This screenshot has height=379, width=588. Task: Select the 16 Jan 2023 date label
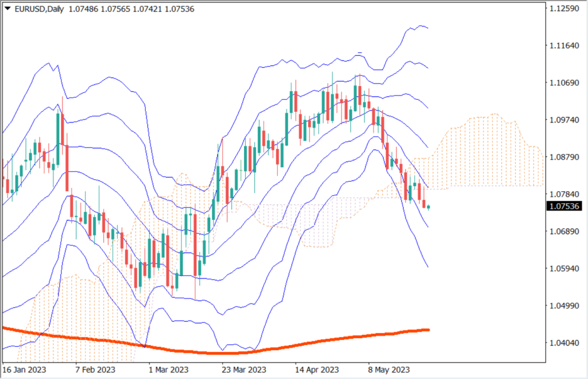click(24, 369)
